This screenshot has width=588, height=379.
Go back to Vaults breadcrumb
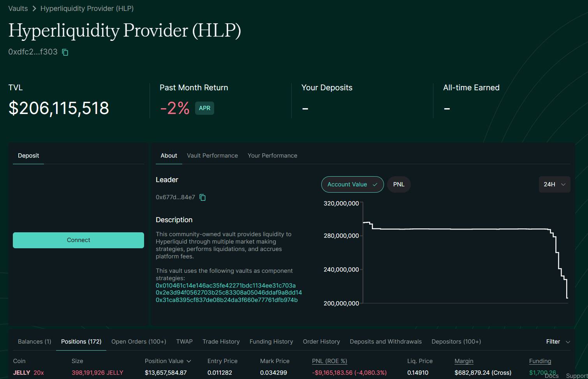tap(18, 9)
